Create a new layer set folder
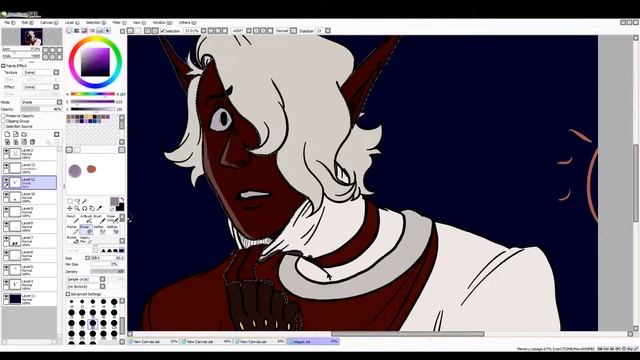The image size is (640, 360). [24, 134]
